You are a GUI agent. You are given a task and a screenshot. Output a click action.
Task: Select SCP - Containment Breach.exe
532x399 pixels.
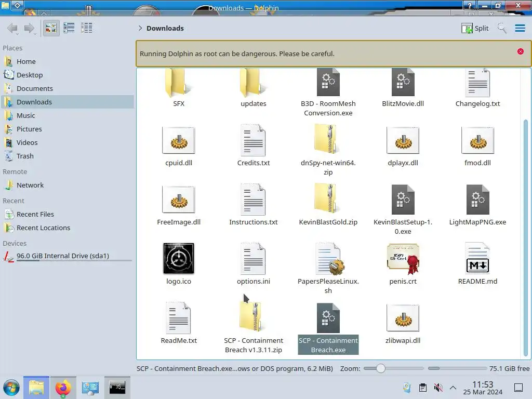[x=328, y=328]
